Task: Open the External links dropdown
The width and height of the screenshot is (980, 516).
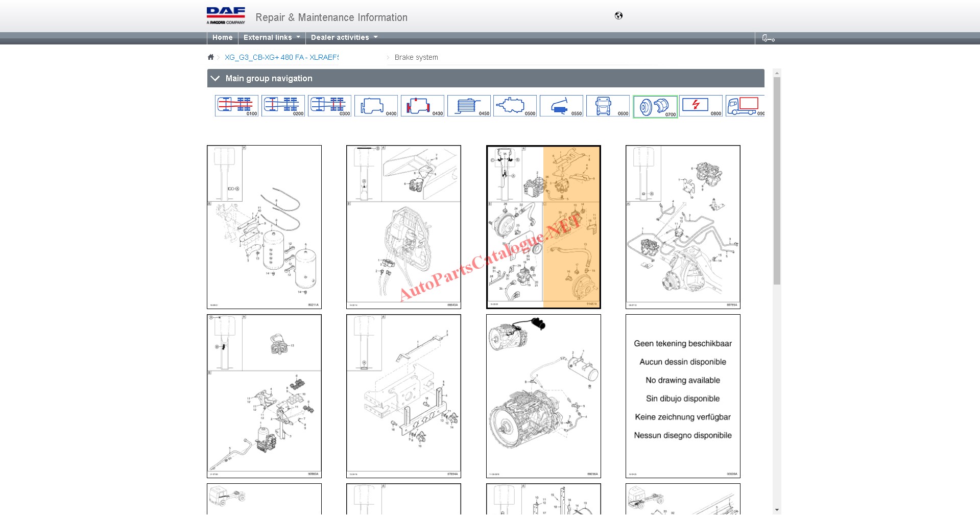Action: [271, 38]
